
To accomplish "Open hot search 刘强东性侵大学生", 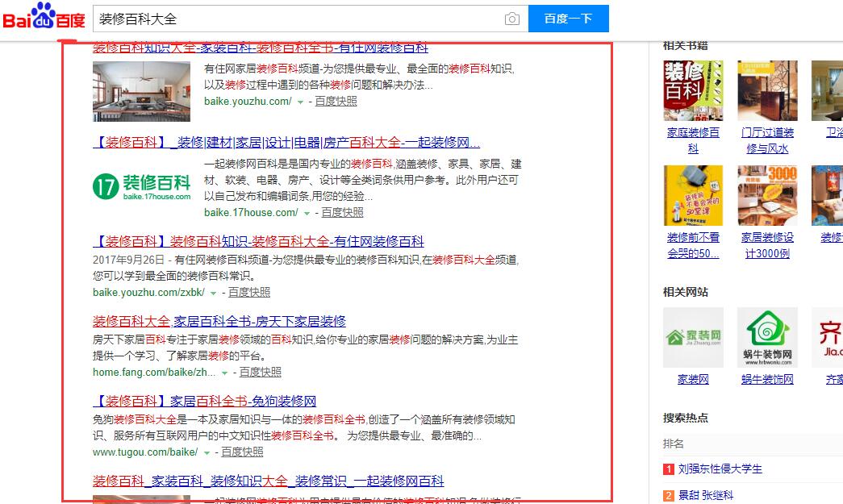I will pos(720,469).
